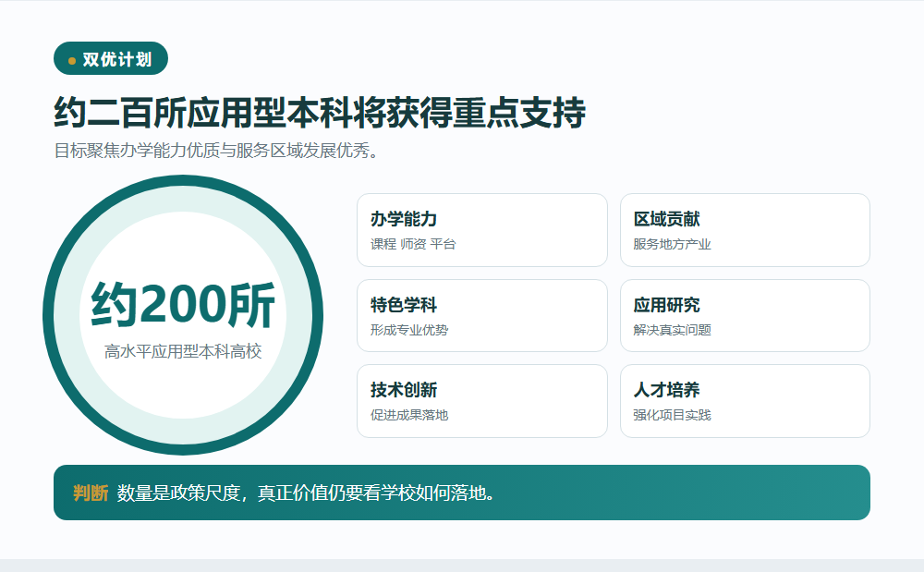Screen dimensions: 924x572
Task: Select the 人才培养 card title
Action: (666, 390)
